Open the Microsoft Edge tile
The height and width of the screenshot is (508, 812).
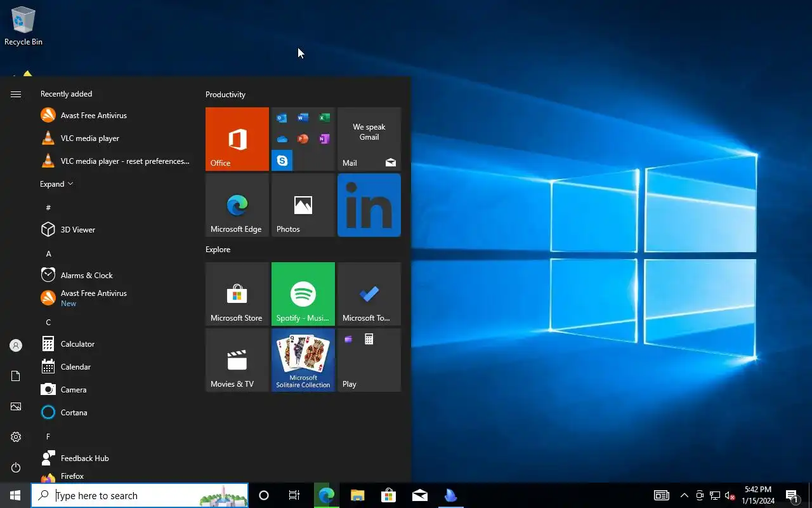pyautogui.click(x=237, y=205)
